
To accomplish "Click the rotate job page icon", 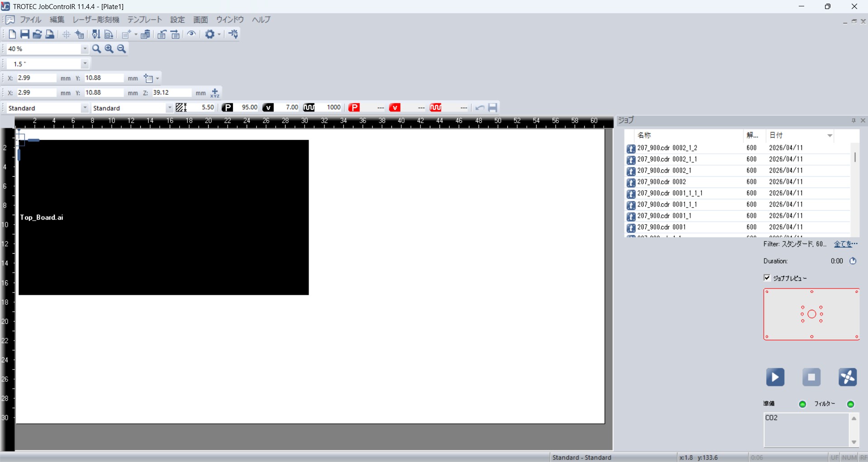I will (x=109, y=34).
